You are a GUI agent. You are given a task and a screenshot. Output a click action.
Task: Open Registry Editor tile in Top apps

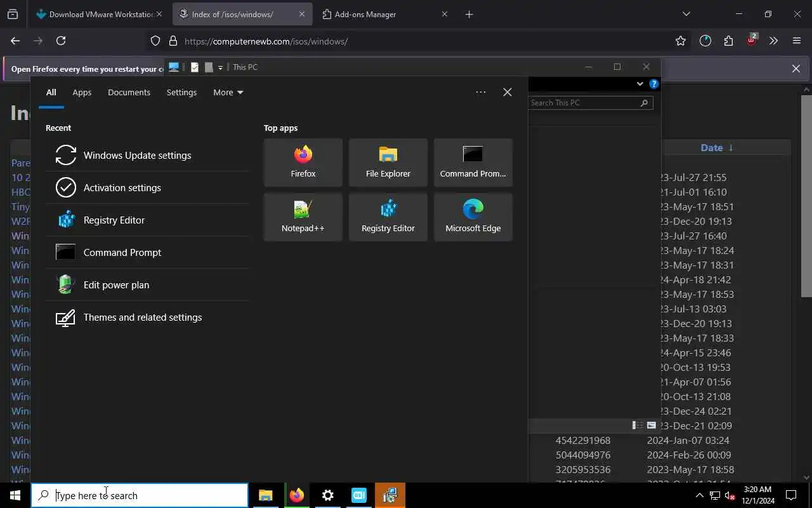388,217
